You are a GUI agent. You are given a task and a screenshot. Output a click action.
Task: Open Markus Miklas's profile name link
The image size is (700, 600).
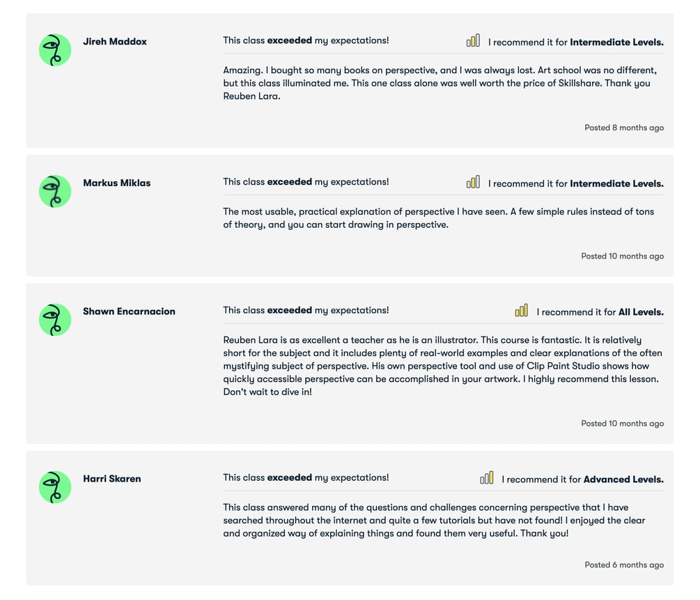[x=116, y=183]
